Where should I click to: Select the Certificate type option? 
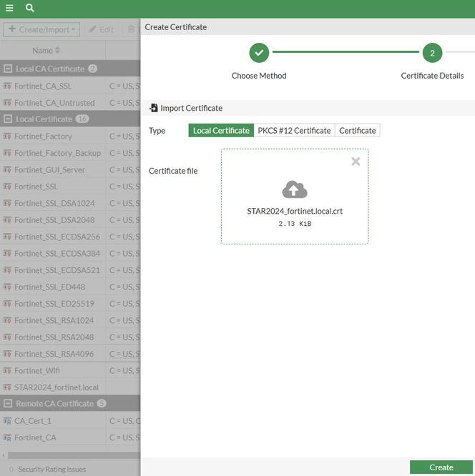(358, 130)
